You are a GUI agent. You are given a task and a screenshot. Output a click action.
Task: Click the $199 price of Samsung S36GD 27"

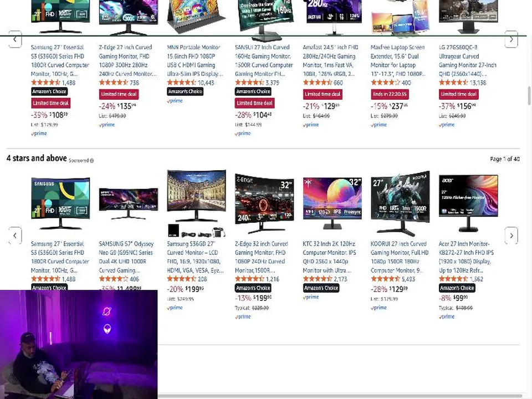coord(195,289)
